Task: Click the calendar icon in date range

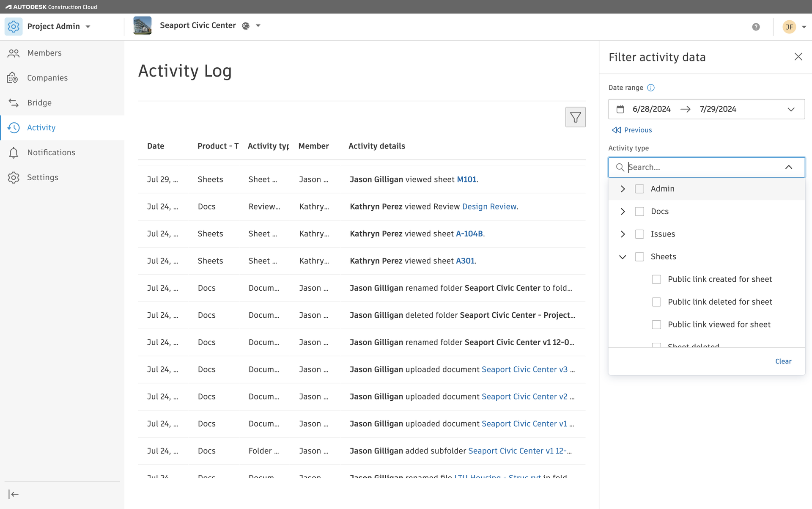Action: coord(621,109)
